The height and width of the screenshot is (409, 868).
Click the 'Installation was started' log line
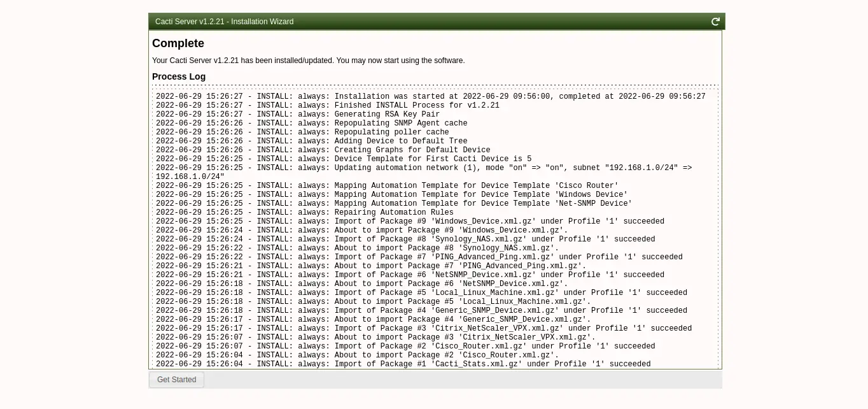(x=430, y=97)
